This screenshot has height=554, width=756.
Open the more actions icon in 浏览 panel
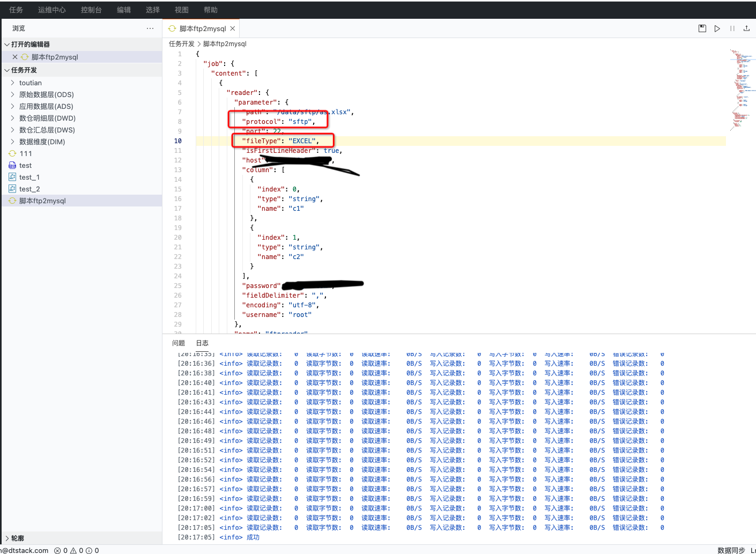pyautogui.click(x=150, y=28)
